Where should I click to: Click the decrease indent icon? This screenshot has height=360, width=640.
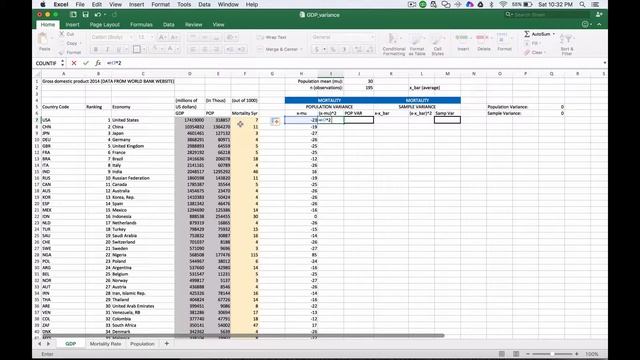[230, 49]
